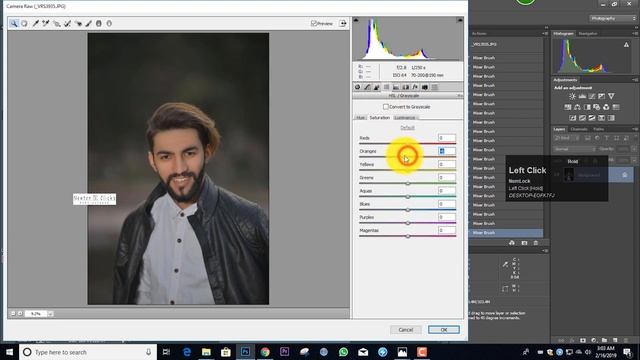Screen dimensions: 640x360
Task: Open the Camera Calibration panel icon
Action: (425, 87)
